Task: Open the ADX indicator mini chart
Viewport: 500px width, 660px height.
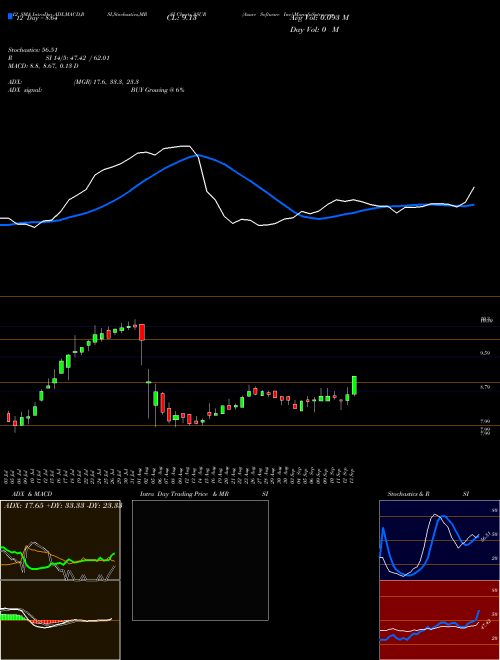Action: pos(60,540)
